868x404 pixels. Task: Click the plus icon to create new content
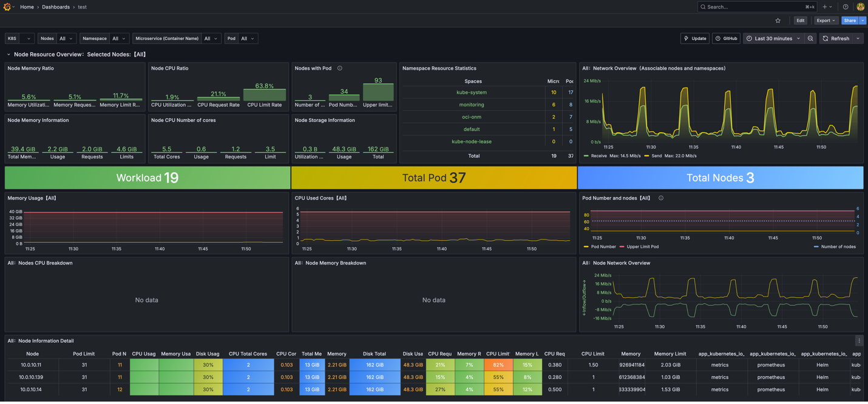tap(825, 7)
